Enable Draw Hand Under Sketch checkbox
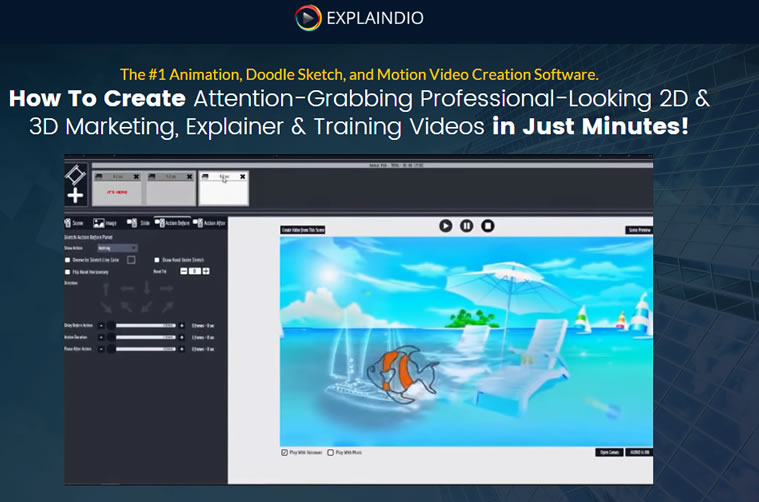Image resolution: width=759 pixels, height=502 pixels. click(x=157, y=260)
